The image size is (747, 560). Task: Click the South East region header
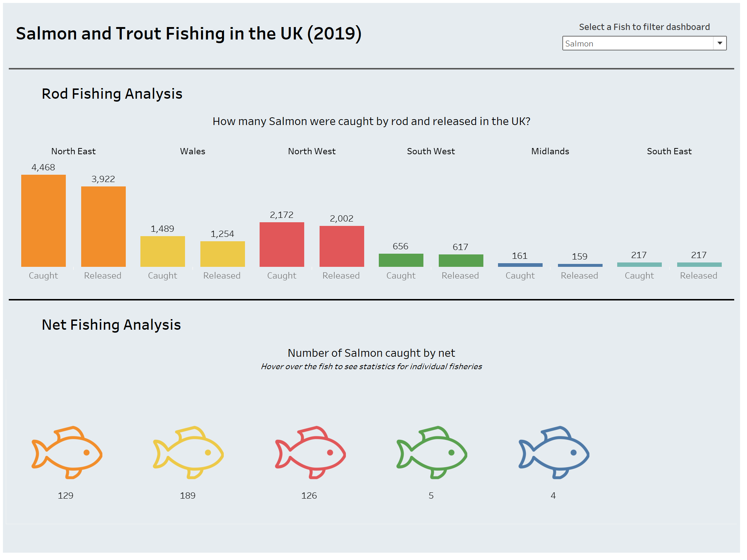click(x=669, y=151)
